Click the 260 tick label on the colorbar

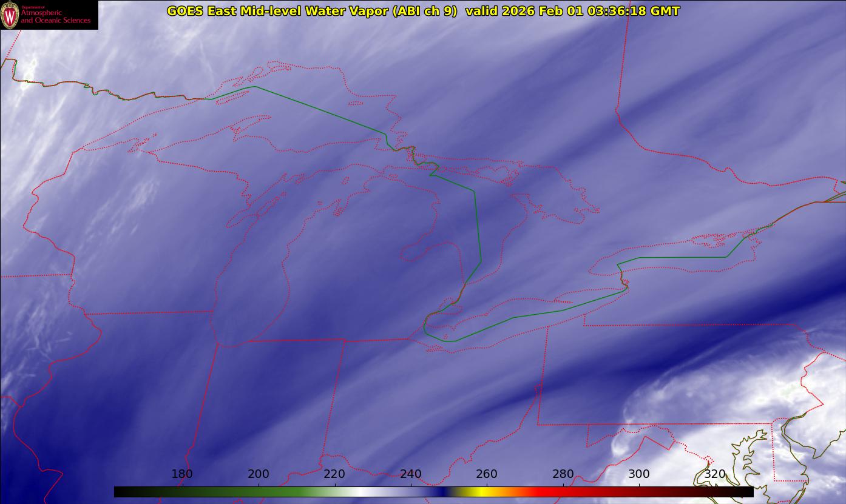[x=487, y=474]
